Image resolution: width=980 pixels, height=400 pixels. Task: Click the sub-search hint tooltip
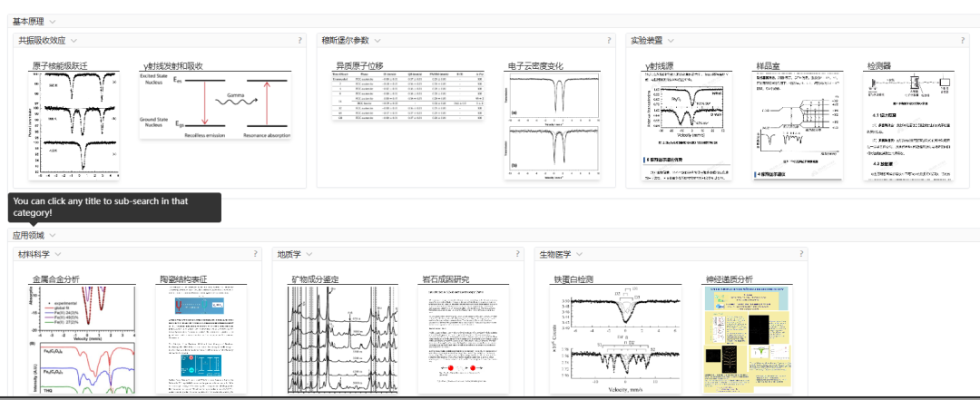pos(114,208)
